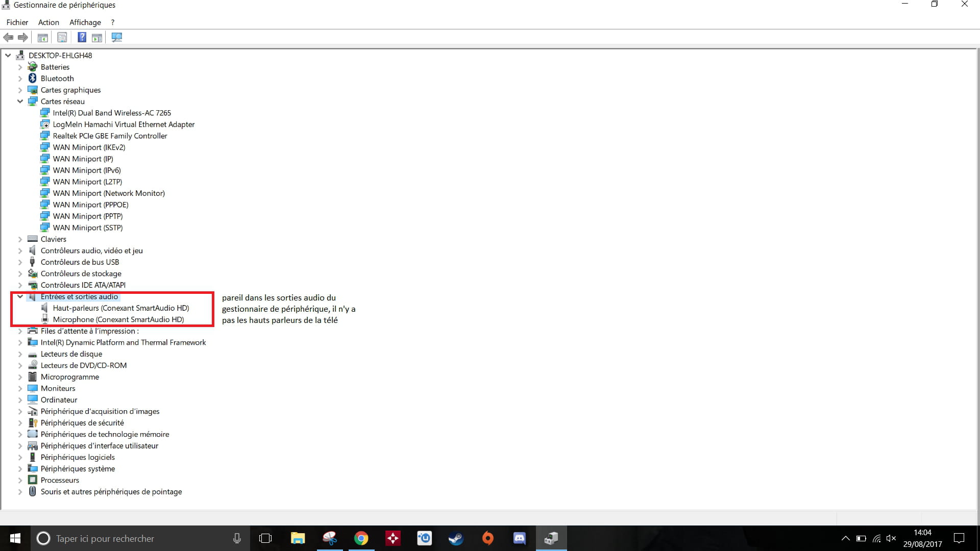Open File Explorer from taskbar
This screenshot has height=551, width=980.
coord(298,538)
